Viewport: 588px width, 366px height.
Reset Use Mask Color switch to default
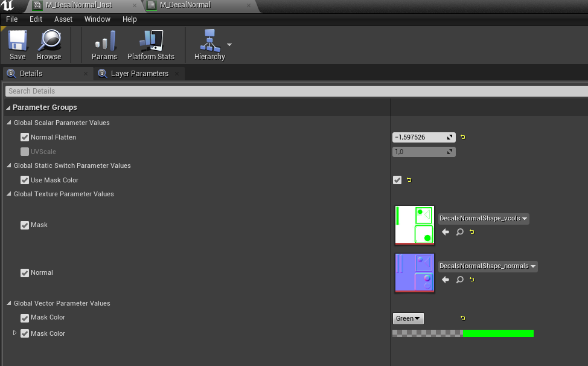click(x=409, y=180)
